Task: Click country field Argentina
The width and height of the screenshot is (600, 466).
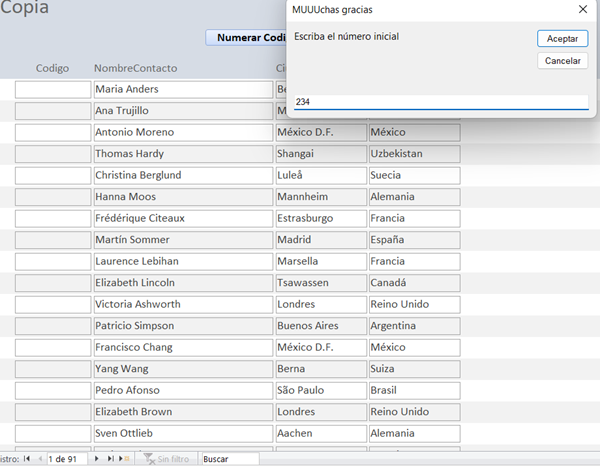Action: pyautogui.click(x=414, y=326)
